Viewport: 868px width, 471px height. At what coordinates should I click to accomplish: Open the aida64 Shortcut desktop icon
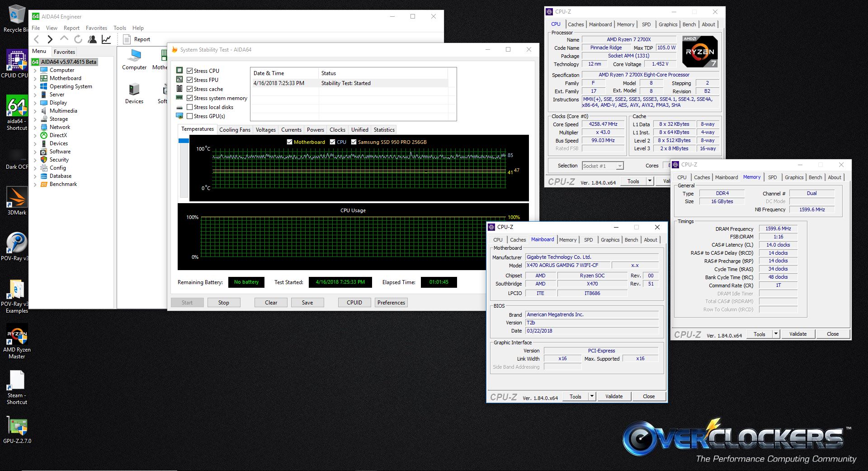click(17, 113)
